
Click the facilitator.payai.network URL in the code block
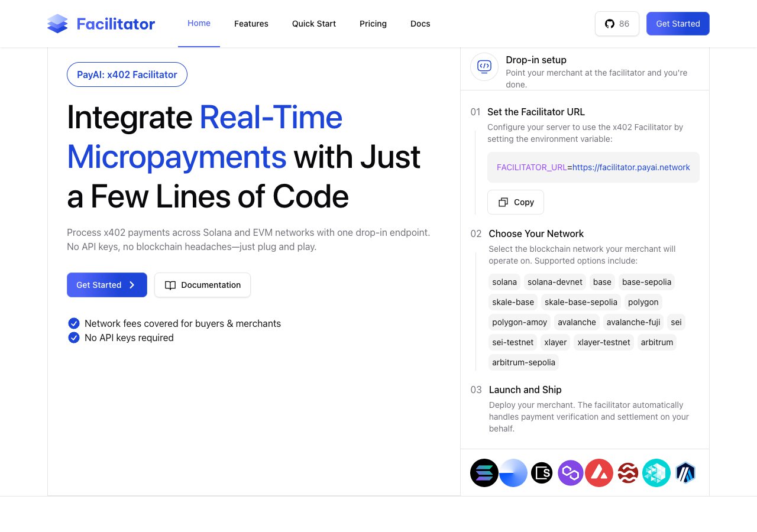[631, 167]
